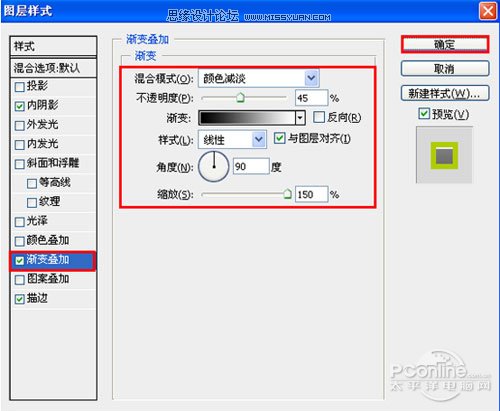Open the 样式(L) dropdown showing 线性

232,139
